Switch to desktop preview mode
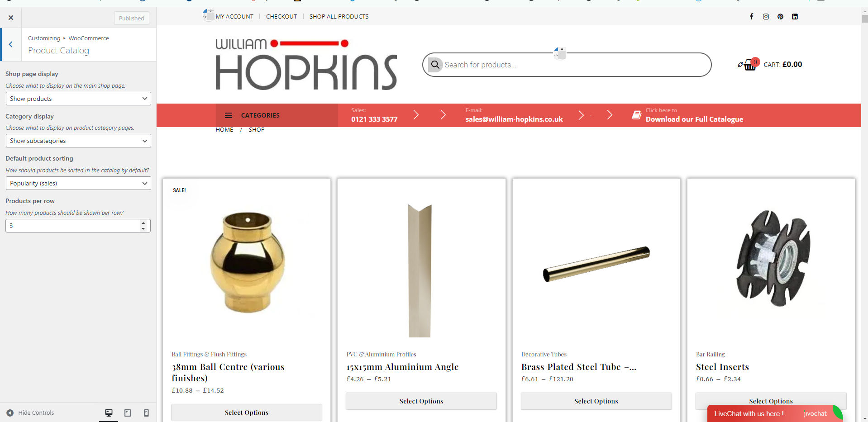This screenshot has height=422, width=868. (x=109, y=413)
